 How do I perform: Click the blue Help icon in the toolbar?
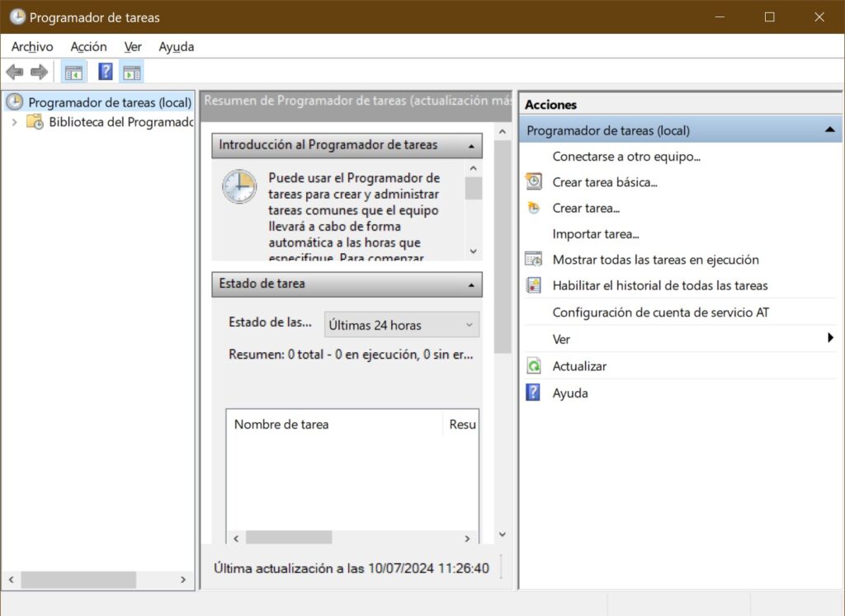(105, 72)
